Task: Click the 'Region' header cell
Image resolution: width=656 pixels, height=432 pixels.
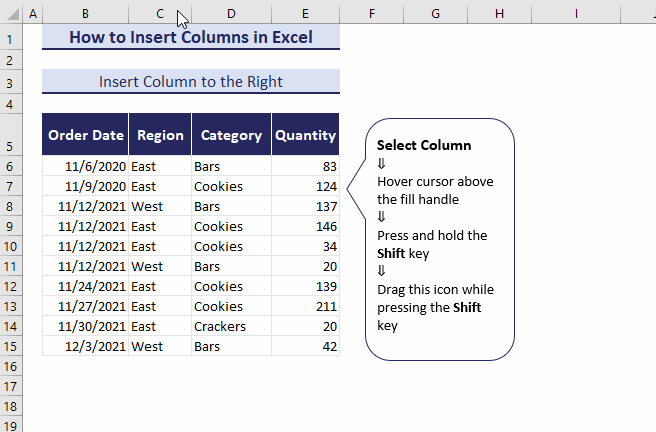Action: coord(160,134)
